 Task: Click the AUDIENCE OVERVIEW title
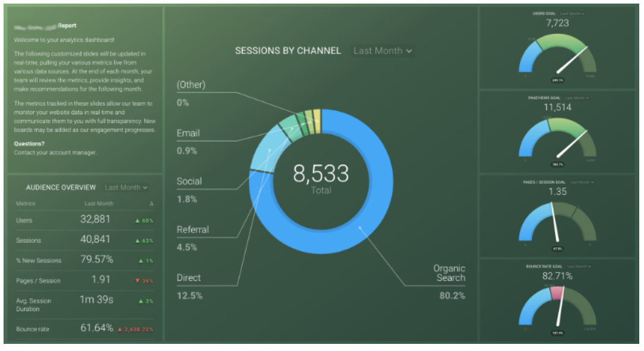[x=61, y=187]
